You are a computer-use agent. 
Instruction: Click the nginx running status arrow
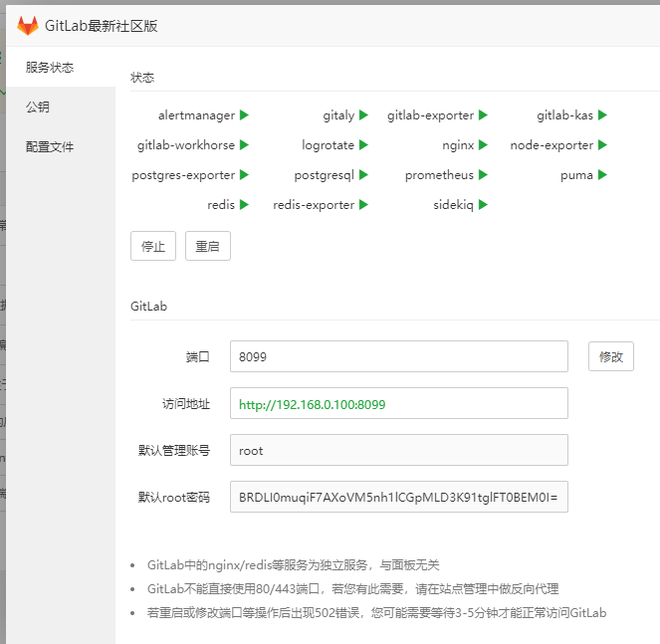click(483, 144)
